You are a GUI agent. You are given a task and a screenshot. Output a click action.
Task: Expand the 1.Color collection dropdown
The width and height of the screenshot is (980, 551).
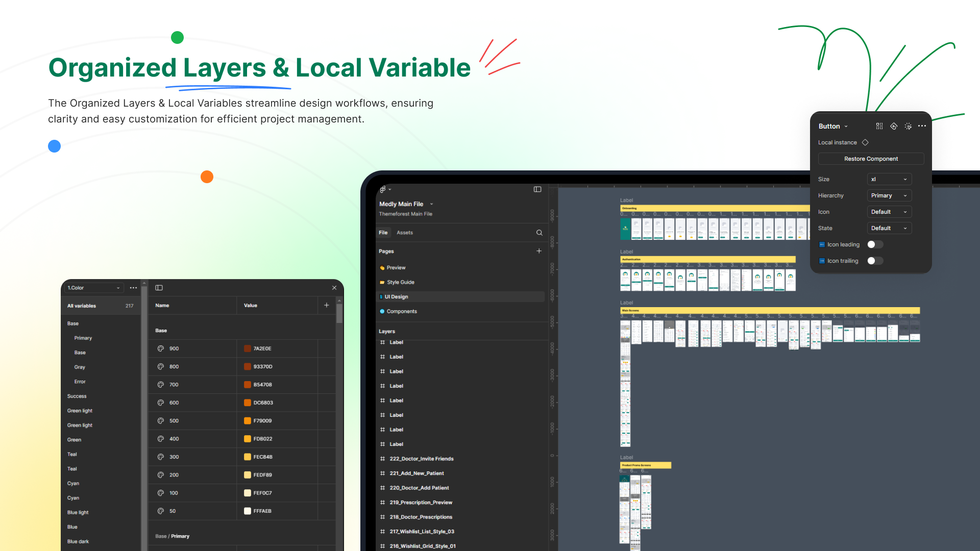click(94, 288)
